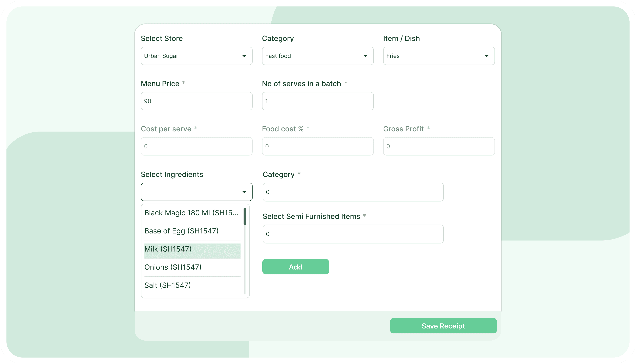Click the Category dropdown chevron
Image resolution: width=636 pixels, height=364 pixels.
(366, 56)
